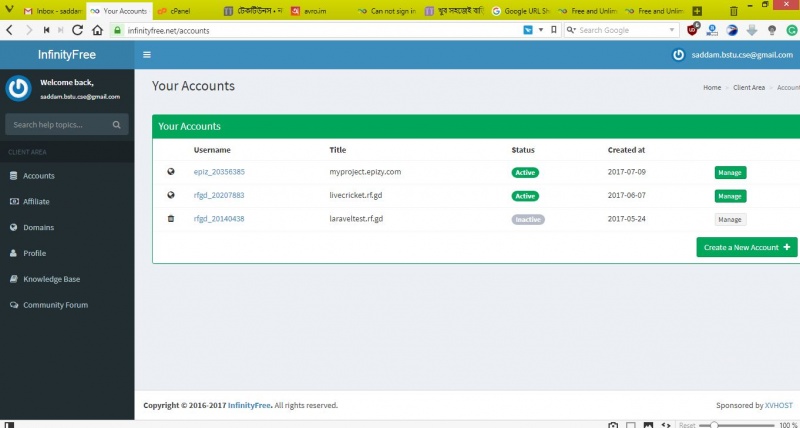The width and height of the screenshot is (800, 428).
Task: Click globe icon for rfgd_20207883 row
Action: tap(171, 195)
